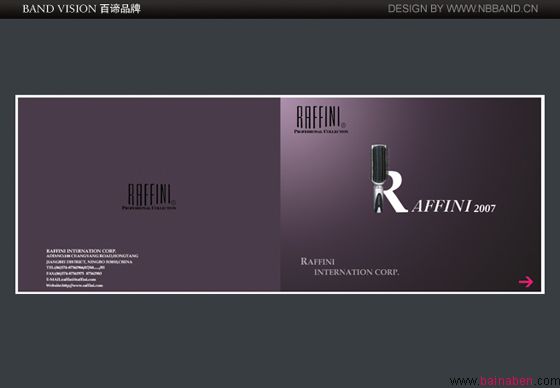
Task: Click the RAFFINI logo at front cover top
Action: point(318,117)
